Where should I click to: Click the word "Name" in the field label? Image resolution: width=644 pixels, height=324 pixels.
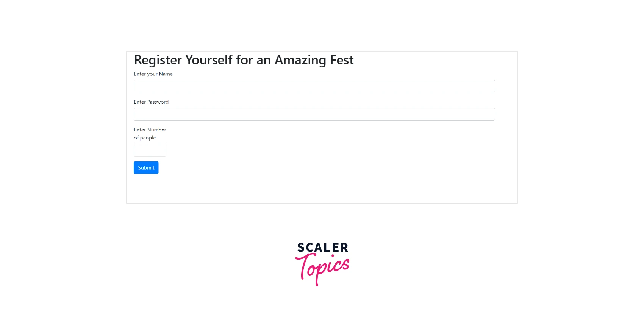[166, 74]
